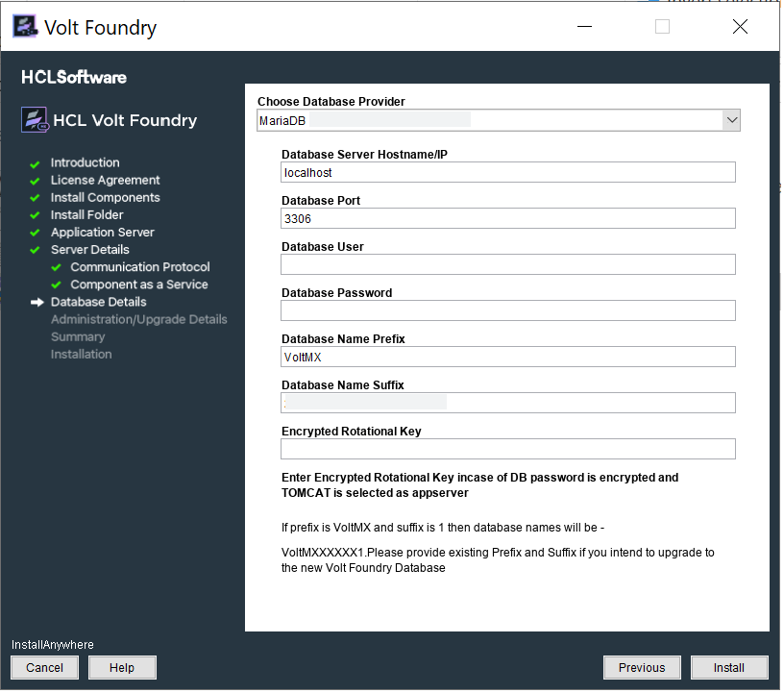Go back with the Previous button
This screenshot has height=693, width=784.
pos(641,668)
